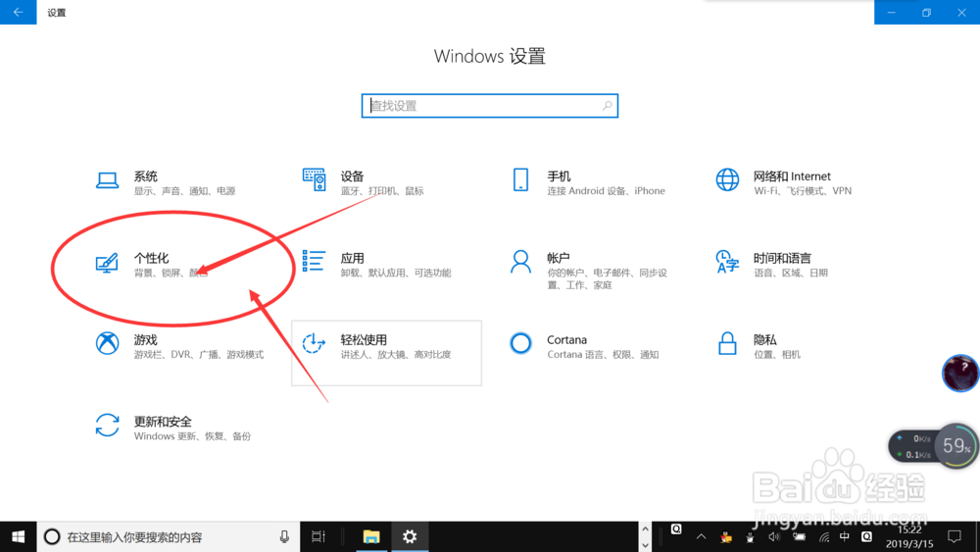Click the Cortana title text
Screen dimensions: 980x552
click(x=566, y=340)
